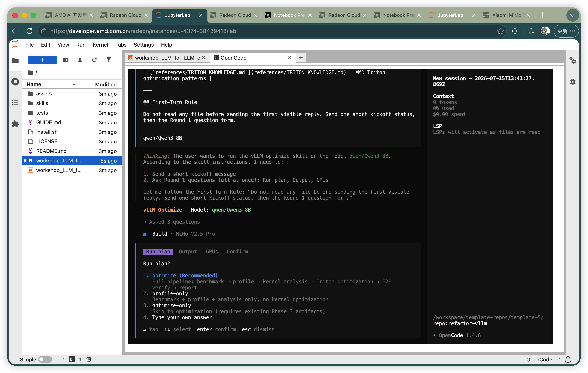Click the browser profile avatar
Image resolution: width=588 pixels, height=373 pixels.
(545, 31)
